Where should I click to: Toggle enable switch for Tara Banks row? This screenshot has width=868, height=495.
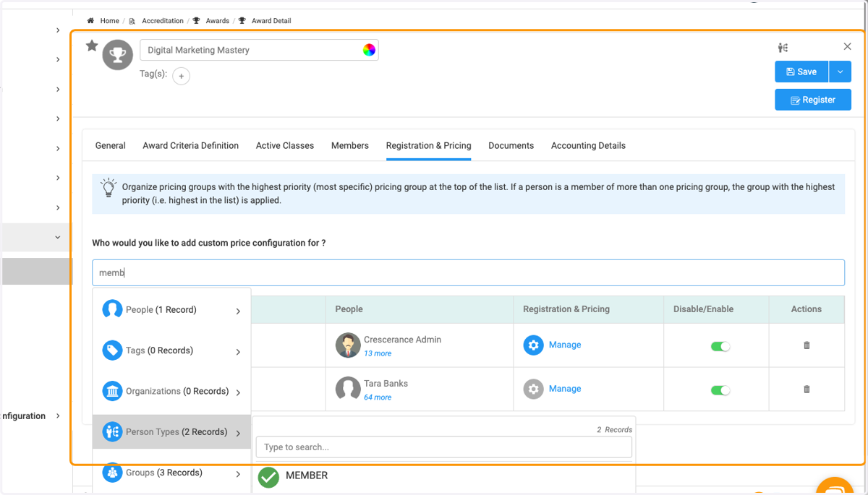720,390
